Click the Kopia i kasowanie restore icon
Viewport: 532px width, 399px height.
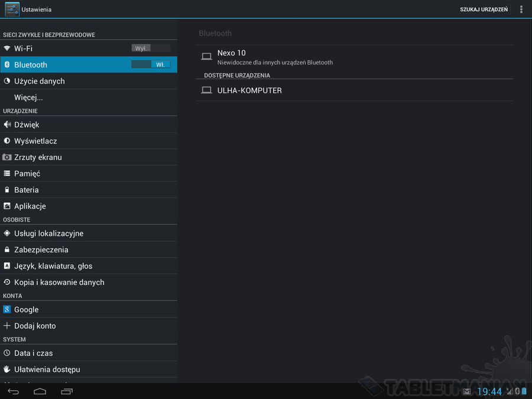click(x=7, y=282)
